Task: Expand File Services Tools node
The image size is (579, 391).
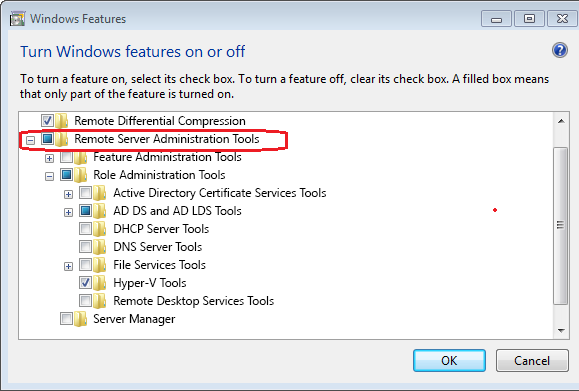Action: (x=68, y=267)
